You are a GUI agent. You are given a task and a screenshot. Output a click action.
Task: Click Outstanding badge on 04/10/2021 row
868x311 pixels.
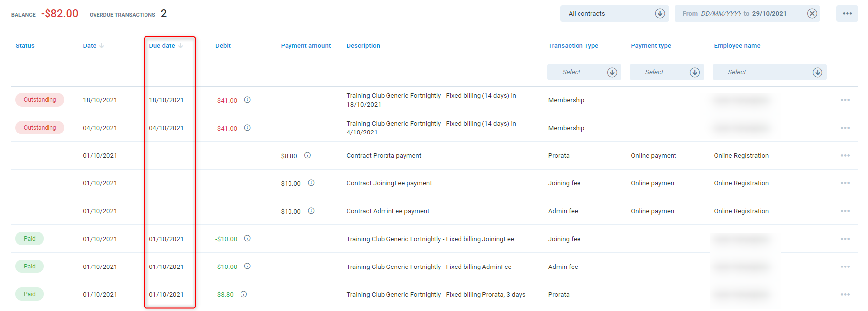tap(40, 128)
